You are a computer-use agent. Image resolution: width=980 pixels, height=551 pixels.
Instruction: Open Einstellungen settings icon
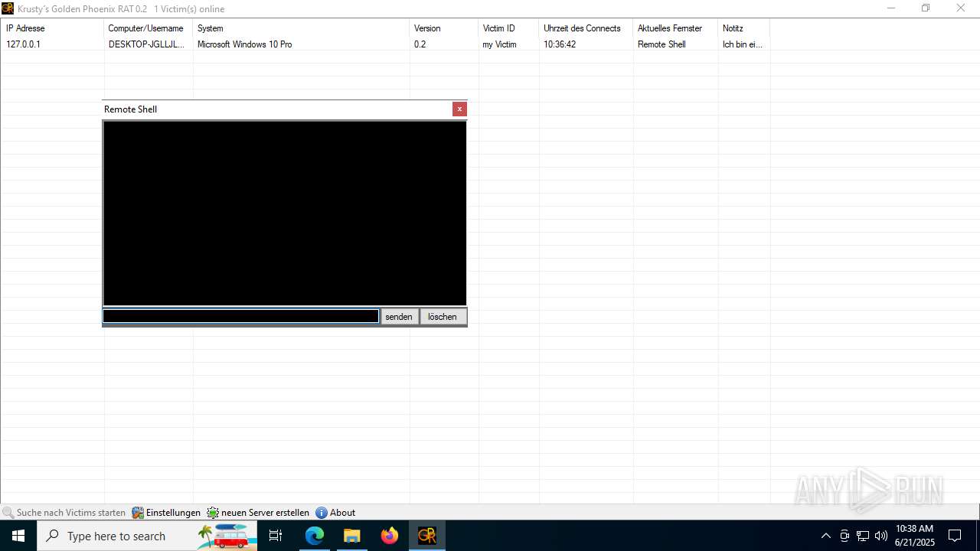click(x=138, y=513)
